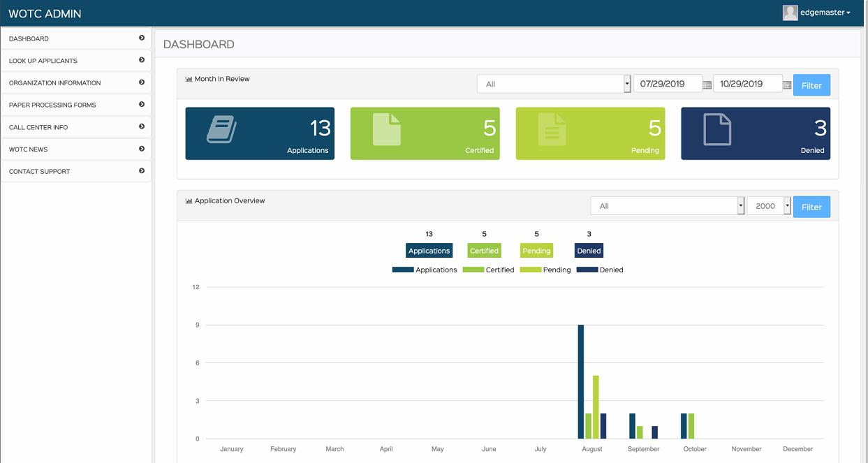Toggle Certified series in chart legend
Image resolution: width=868 pixels, height=463 pixels.
click(489, 270)
